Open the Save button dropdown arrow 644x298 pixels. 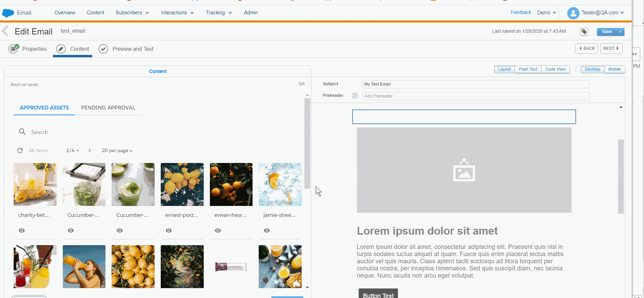pyautogui.click(x=620, y=32)
